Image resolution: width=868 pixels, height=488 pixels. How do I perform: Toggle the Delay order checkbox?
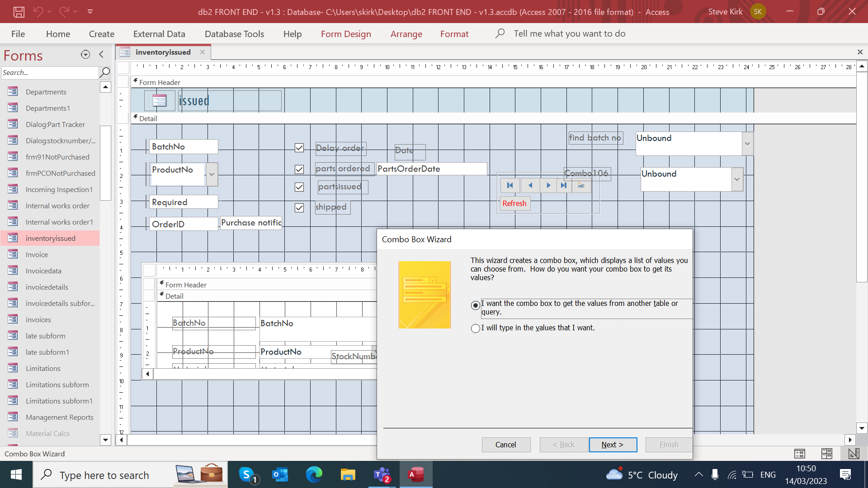pyautogui.click(x=299, y=148)
